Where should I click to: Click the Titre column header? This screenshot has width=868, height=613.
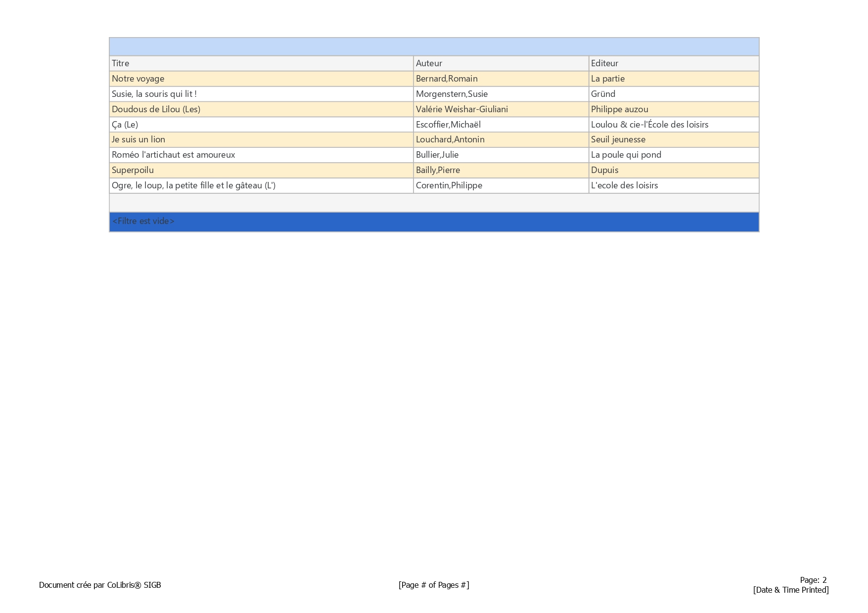261,63
